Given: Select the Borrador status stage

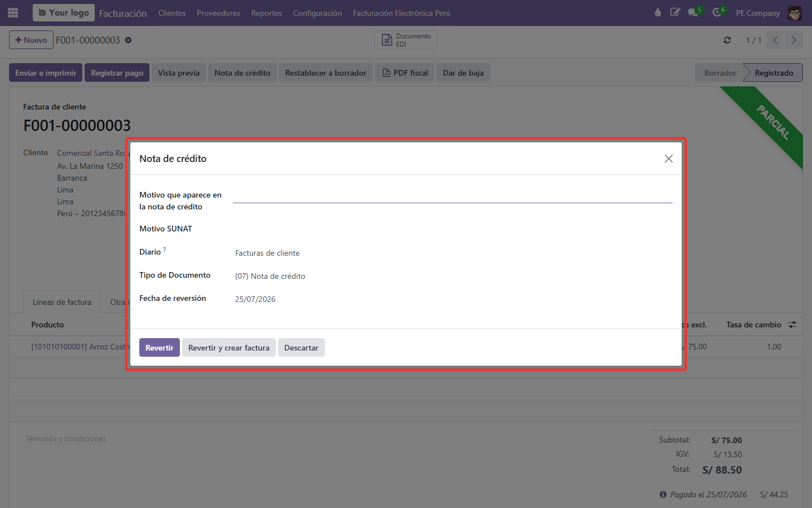Looking at the screenshot, I should click(x=720, y=73).
